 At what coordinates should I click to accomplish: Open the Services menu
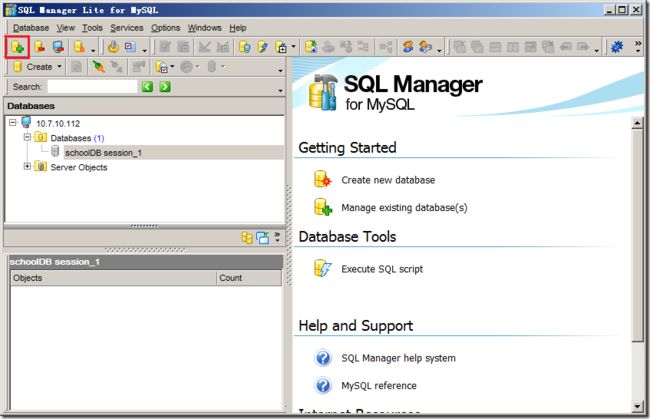point(126,28)
